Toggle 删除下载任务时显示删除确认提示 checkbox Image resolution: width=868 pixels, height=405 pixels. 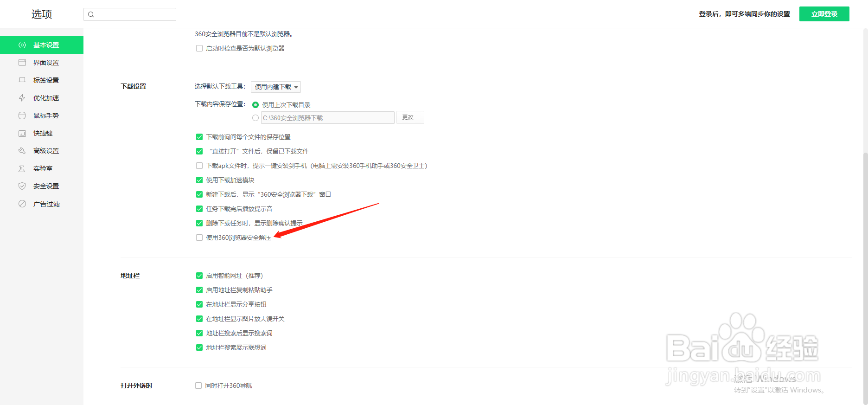click(x=199, y=223)
